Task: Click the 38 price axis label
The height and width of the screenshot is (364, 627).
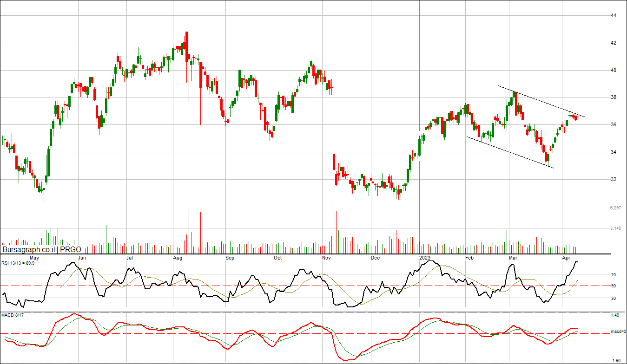Action: (614, 97)
